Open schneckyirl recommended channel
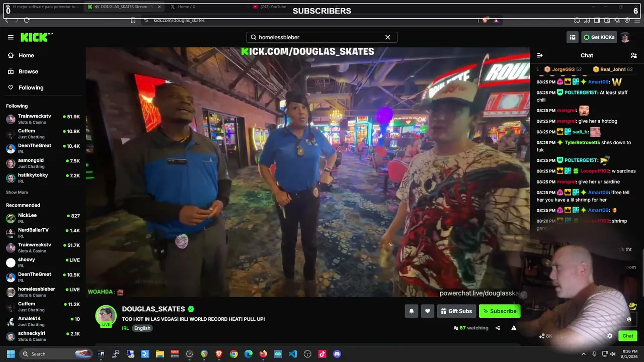The height and width of the screenshot is (362, 644). 43,336
